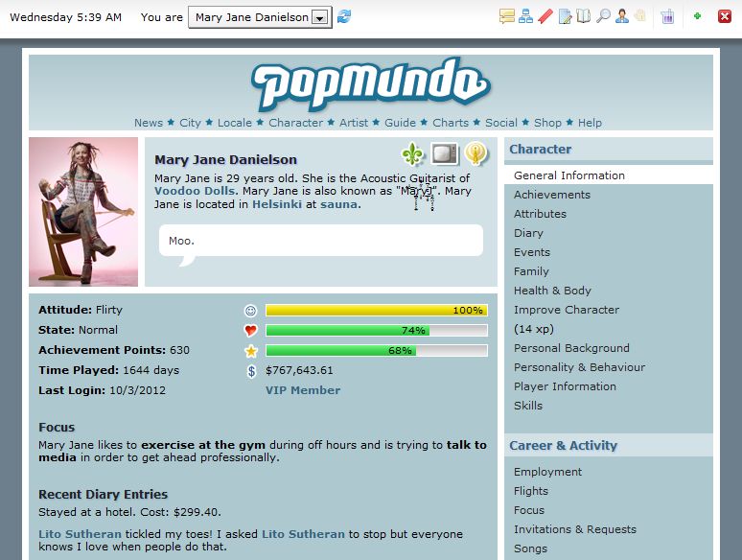Click the green 74% health bar
742x560 pixels.
point(377,331)
